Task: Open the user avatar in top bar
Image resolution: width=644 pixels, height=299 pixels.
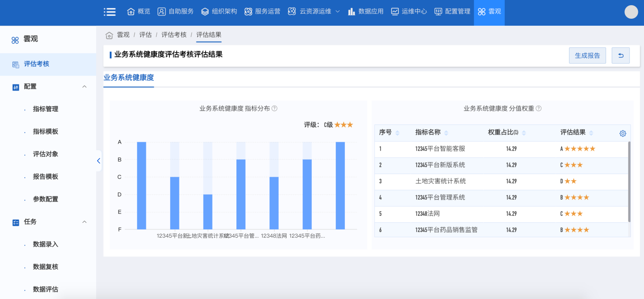Action: [631, 12]
